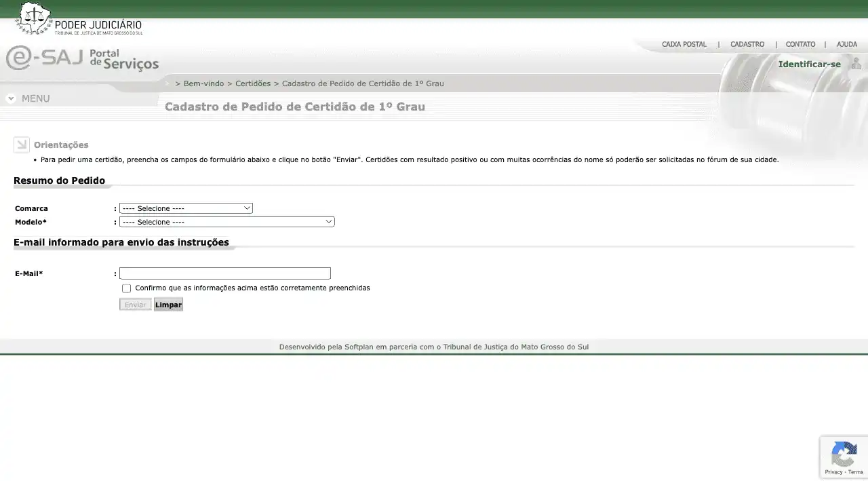Check the confirmation checkbox for correct information
The image size is (868, 481).
click(126, 288)
